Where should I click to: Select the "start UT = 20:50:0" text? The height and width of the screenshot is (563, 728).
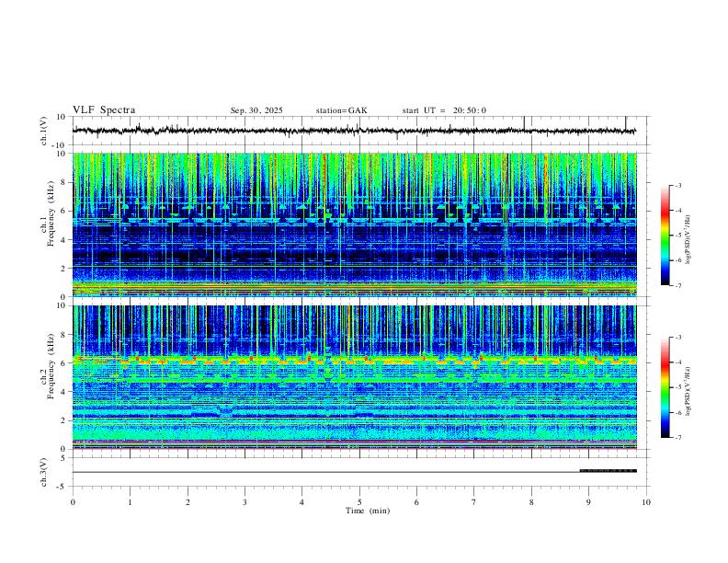(x=444, y=110)
